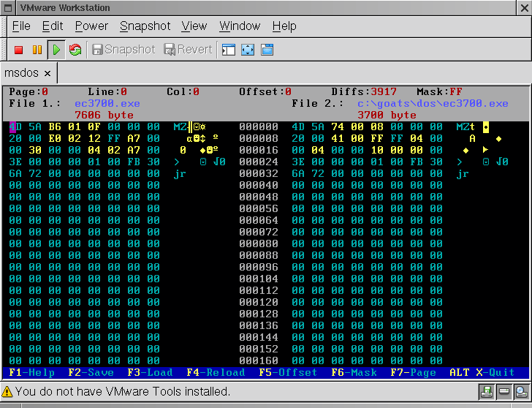532x408 pixels.
Task: Open the Window menu
Action: pos(240,26)
